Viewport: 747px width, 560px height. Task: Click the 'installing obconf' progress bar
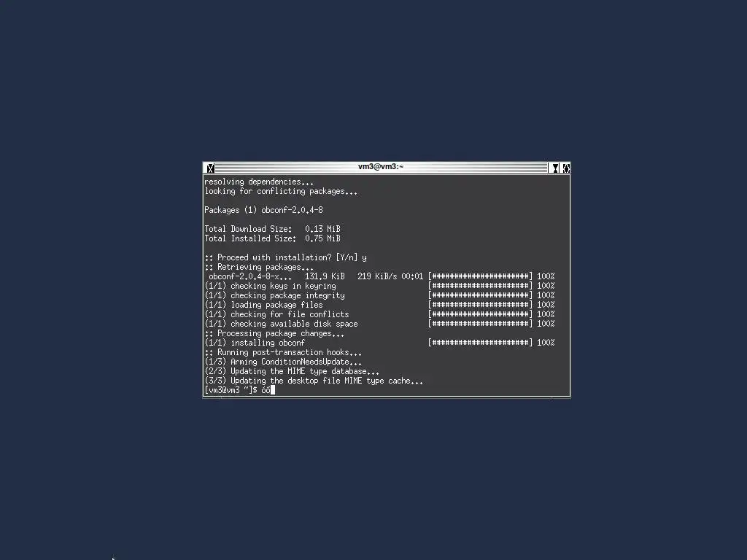480,343
